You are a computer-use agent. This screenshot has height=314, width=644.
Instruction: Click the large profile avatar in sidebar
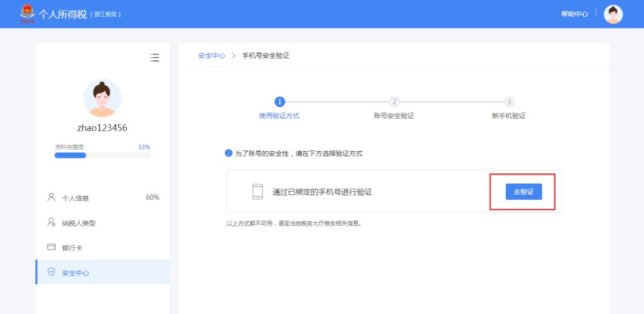tap(102, 98)
